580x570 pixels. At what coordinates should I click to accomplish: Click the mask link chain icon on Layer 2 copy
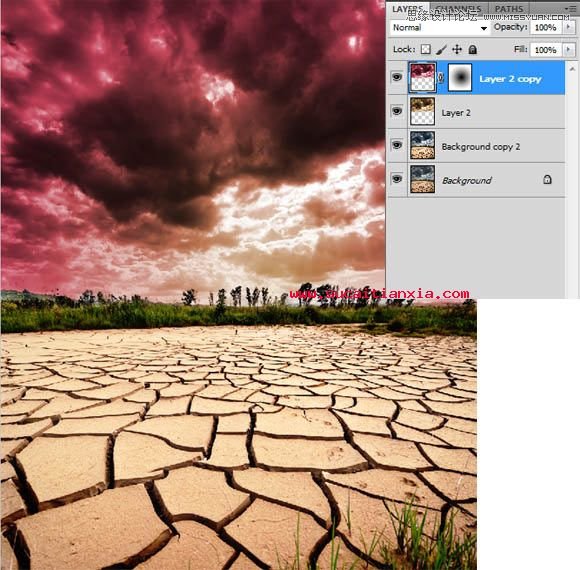(441, 77)
